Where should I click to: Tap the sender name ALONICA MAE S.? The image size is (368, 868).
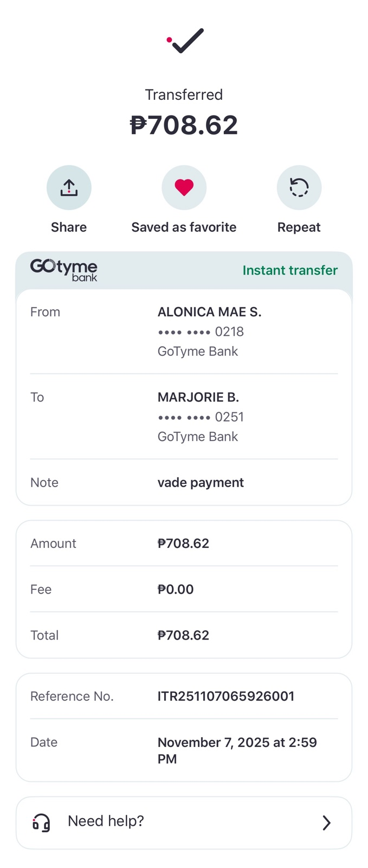(x=209, y=312)
